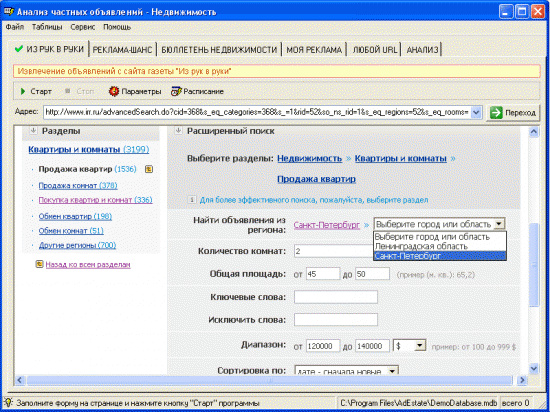Click the lightbulb icon in status bar
The height and width of the screenshot is (412, 550).
[8, 403]
